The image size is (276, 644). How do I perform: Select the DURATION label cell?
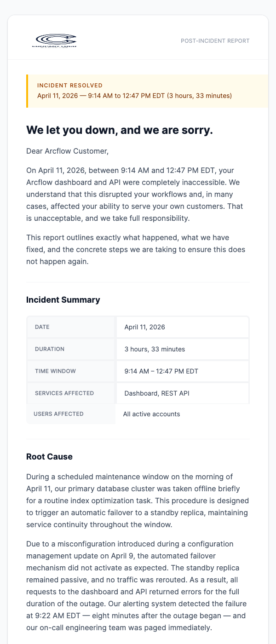[70, 349]
